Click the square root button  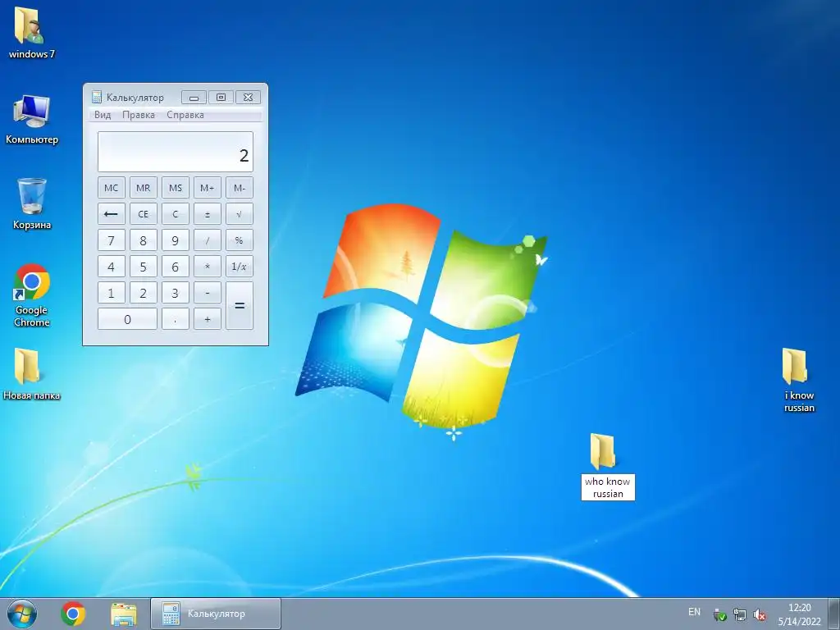pyautogui.click(x=240, y=214)
